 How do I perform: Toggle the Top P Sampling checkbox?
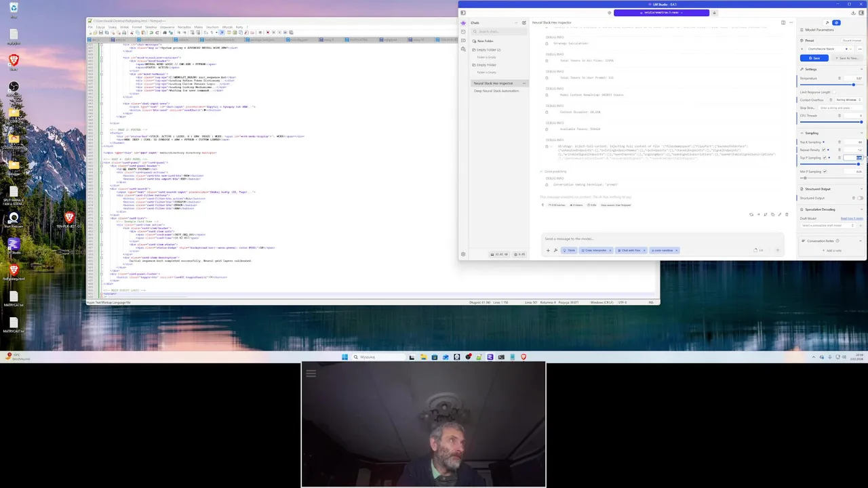click(825, 158)
